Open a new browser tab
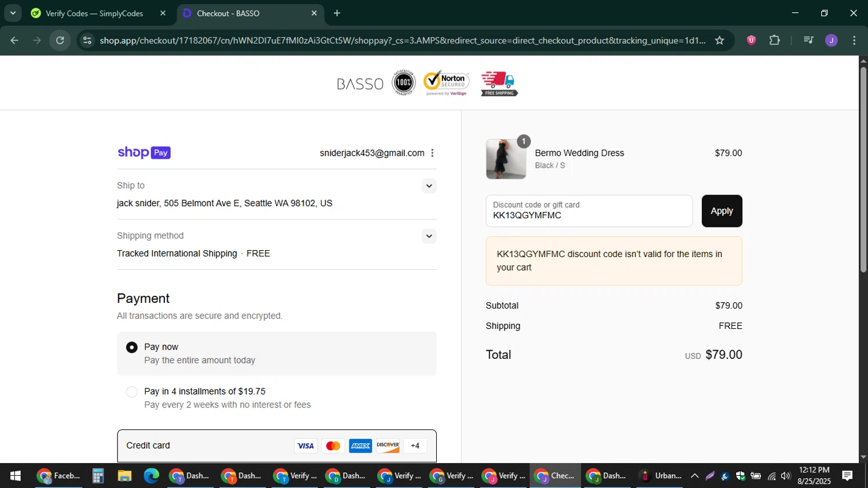The image size is (868, 488). click(x=337, y=13)
